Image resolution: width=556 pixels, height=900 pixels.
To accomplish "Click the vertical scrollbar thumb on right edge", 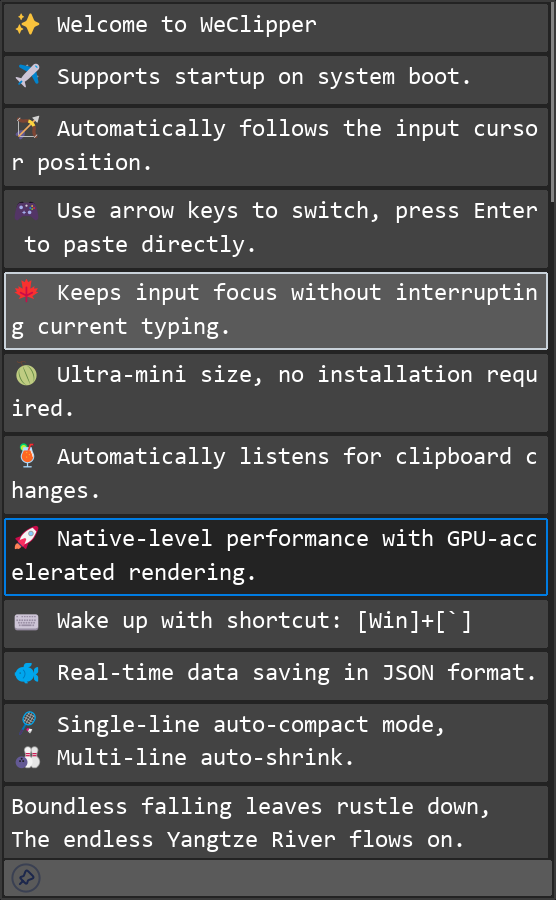I will [553, 103].
